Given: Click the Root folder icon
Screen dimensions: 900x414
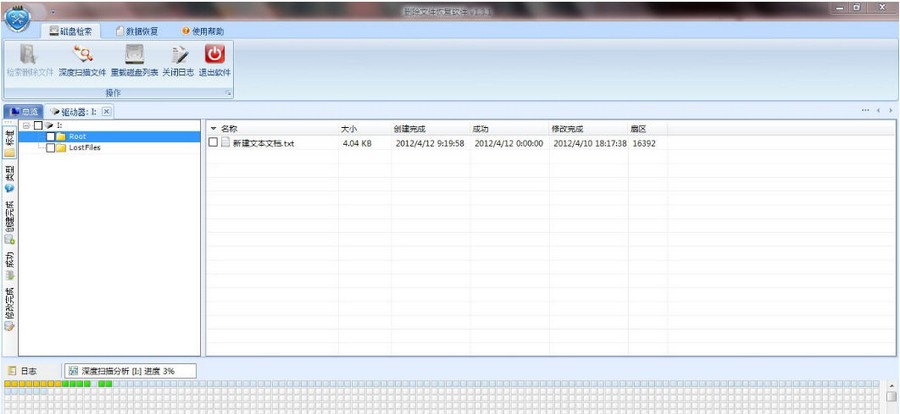Looking at the screenshot, I should tap(61, 137).
